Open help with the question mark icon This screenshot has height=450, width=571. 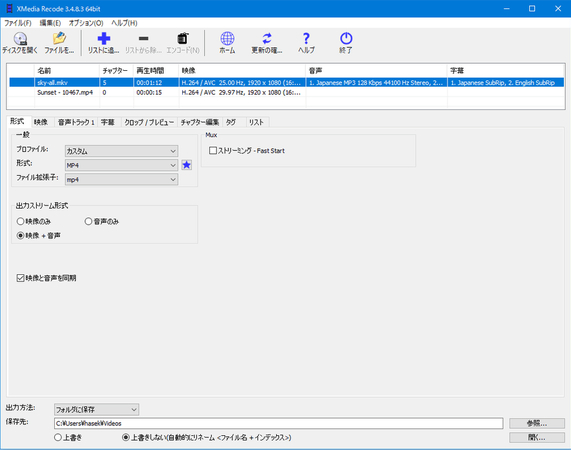pyautogui.click(x=306, y=38)
